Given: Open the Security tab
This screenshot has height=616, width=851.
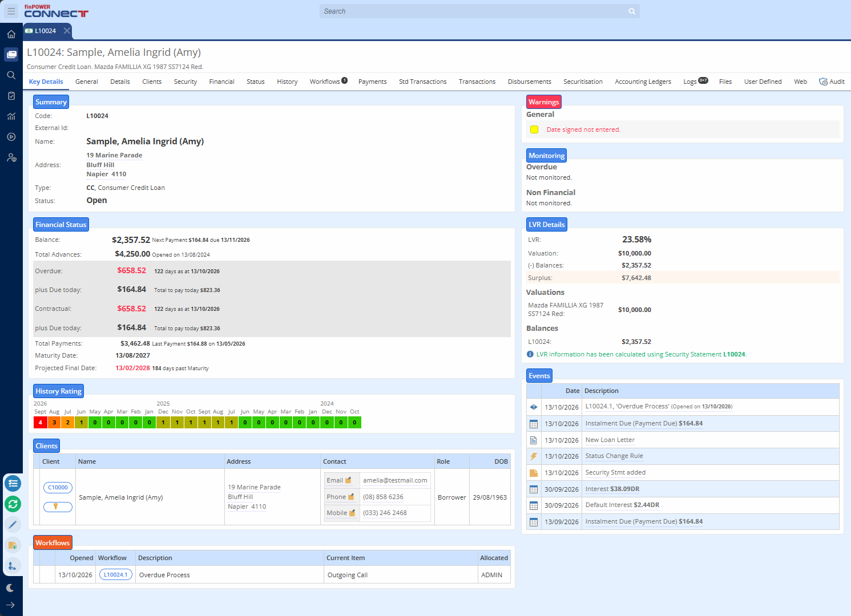Looking at the screenshot, I should click(x=185, y=82).
